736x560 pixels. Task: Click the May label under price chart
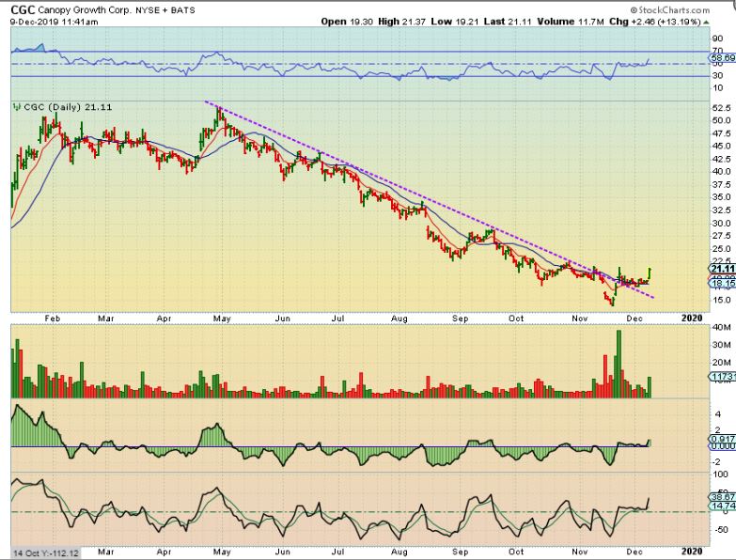(222, 319)
